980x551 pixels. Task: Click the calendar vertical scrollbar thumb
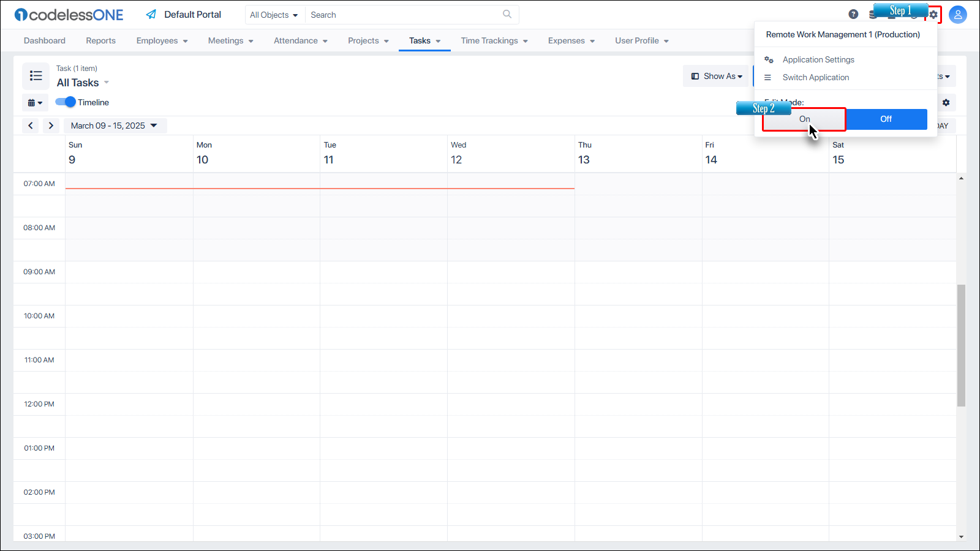point(961,345)
